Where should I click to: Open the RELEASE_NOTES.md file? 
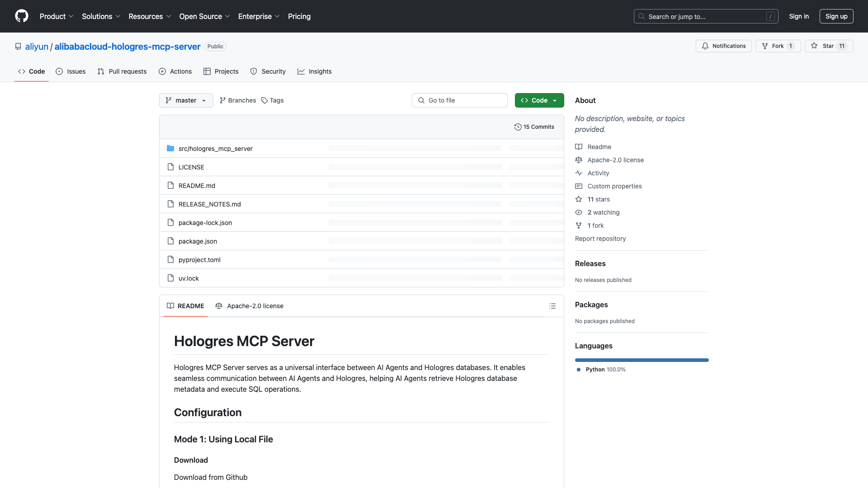[x=209, y=204]
